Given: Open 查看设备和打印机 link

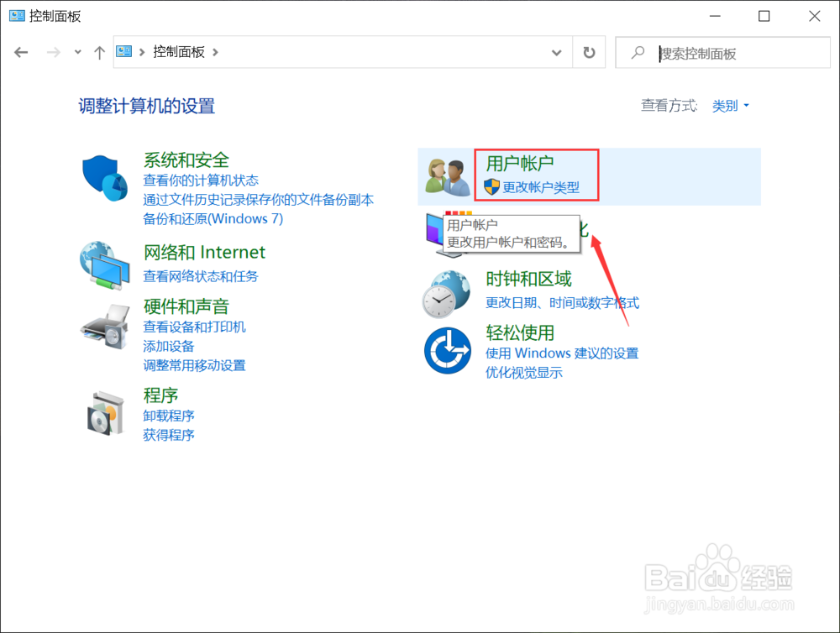Looking at the screenshot, I should (195, 327).
